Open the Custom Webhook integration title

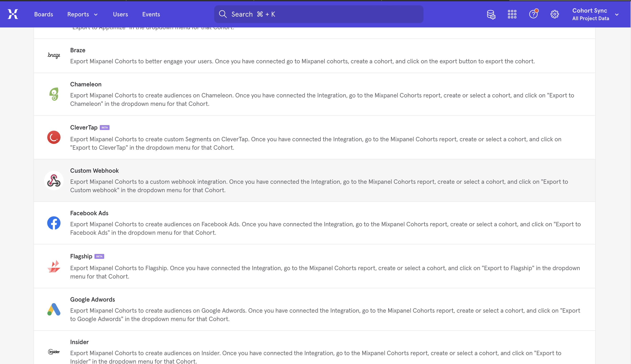[94, 170]
